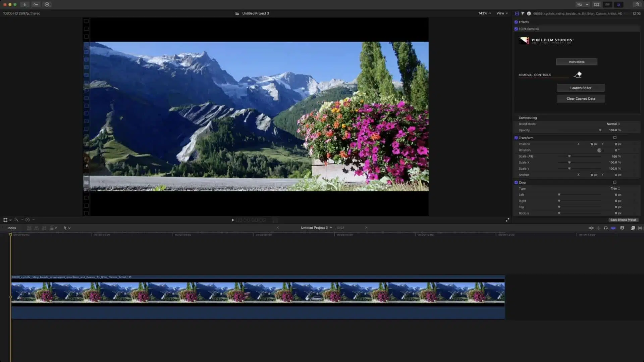Open the timeline Index
Image resolution: width=644 pixels, height=362 pixels.
[12, 228]
